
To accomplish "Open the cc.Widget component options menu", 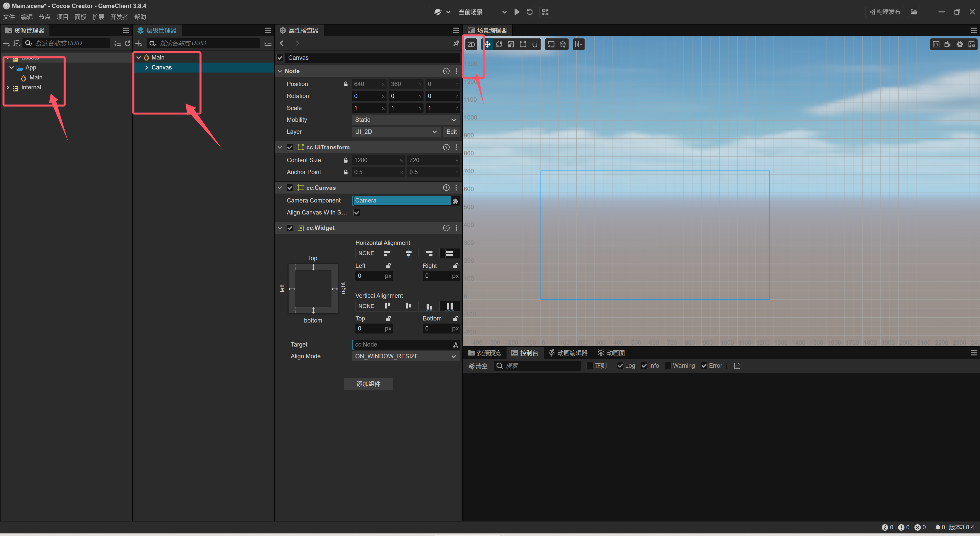I will (x=456, y=228).
